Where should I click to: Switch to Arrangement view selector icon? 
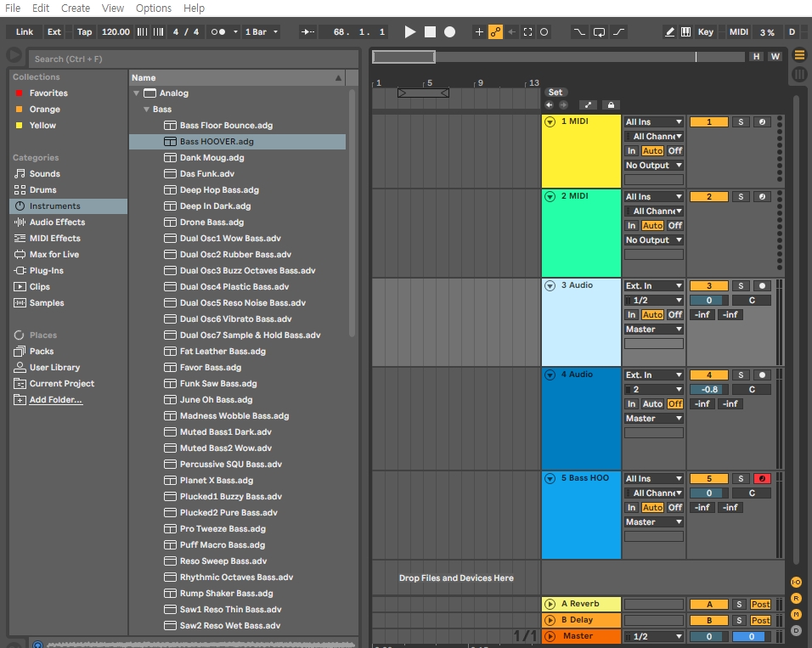799,55
